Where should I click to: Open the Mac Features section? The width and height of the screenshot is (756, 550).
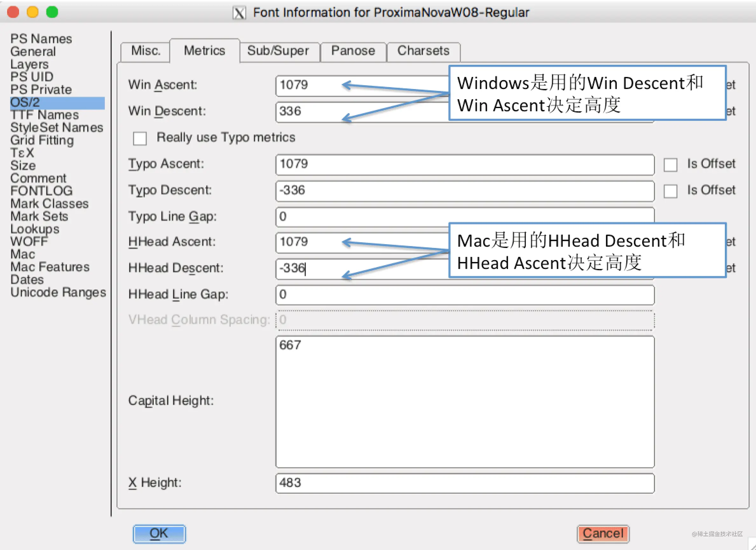click(50, 267)
